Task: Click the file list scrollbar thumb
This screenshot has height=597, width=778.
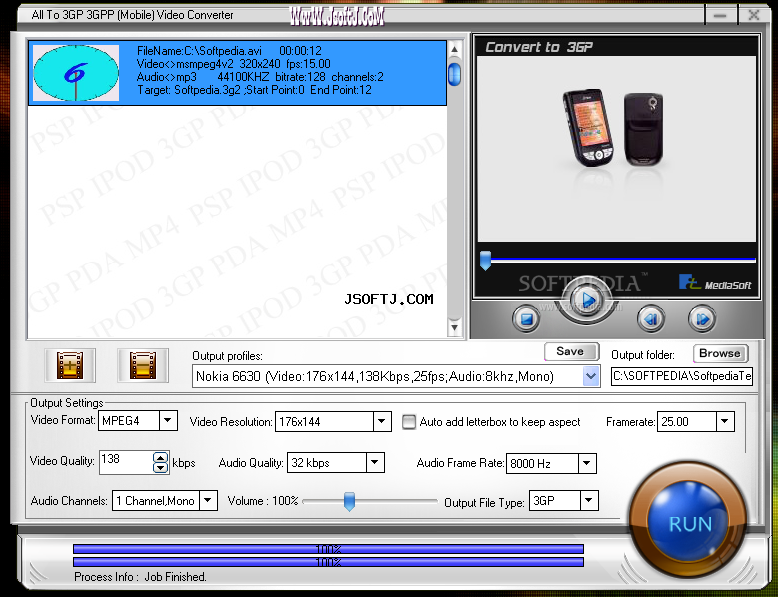Action: (x=454, y=74)
